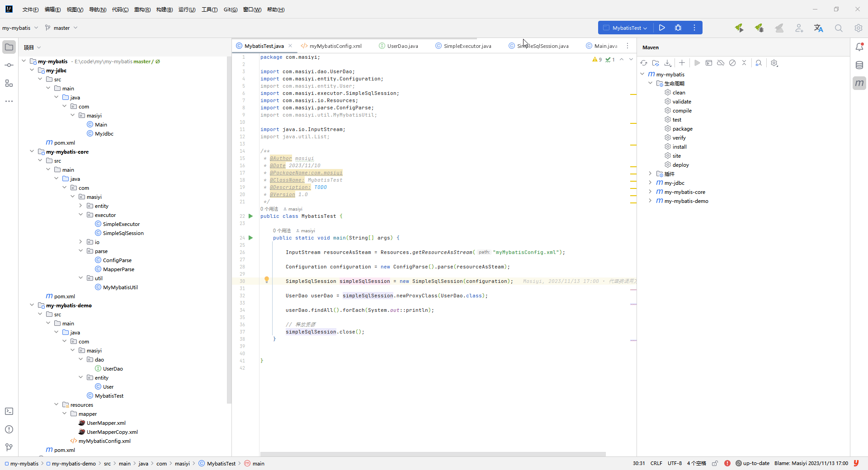
Task: Hide the Maven tool window via the sidebar
Action: click(859, 83)
